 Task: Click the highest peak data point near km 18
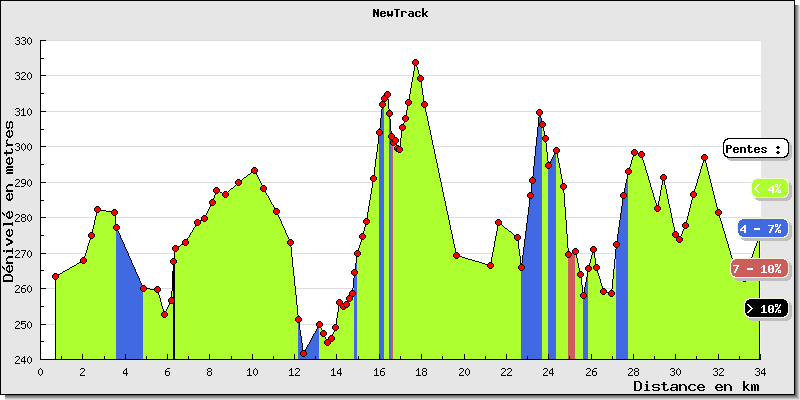(x=415, y=62)
